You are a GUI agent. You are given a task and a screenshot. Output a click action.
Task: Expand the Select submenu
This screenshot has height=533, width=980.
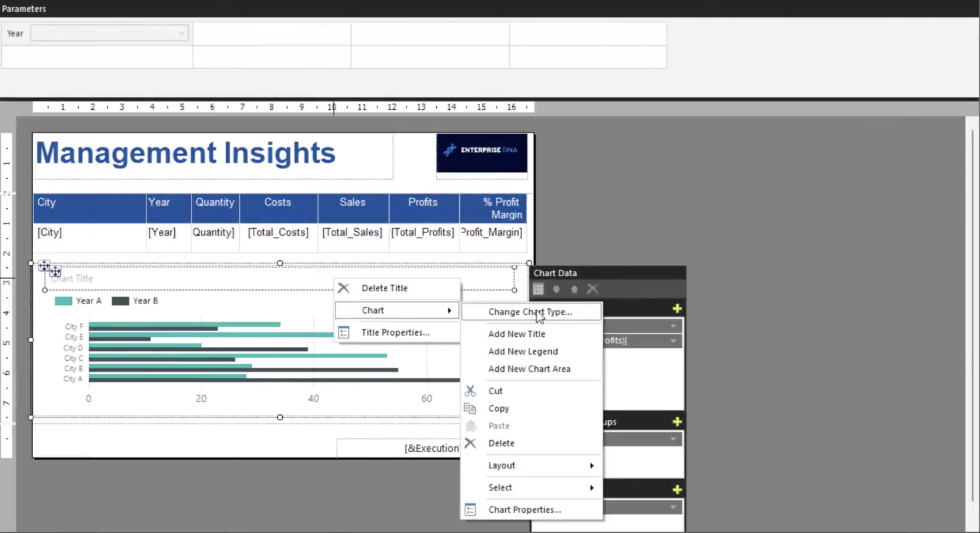(531, 487)
